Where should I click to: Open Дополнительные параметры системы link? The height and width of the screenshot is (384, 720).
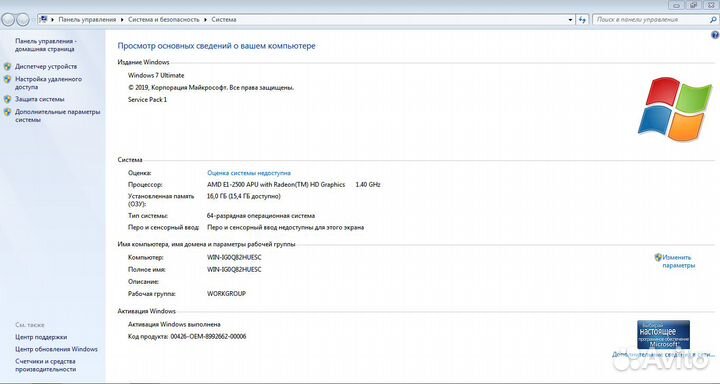point(57,116)
